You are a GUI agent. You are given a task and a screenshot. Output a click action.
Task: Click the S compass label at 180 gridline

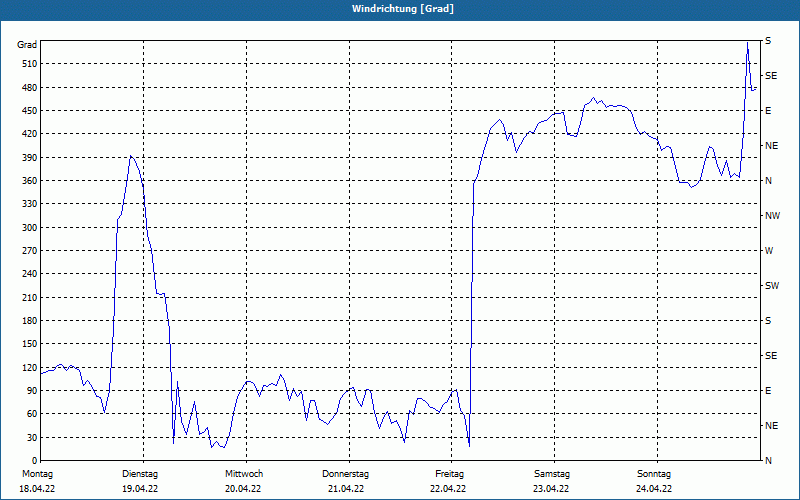[768, 321]
